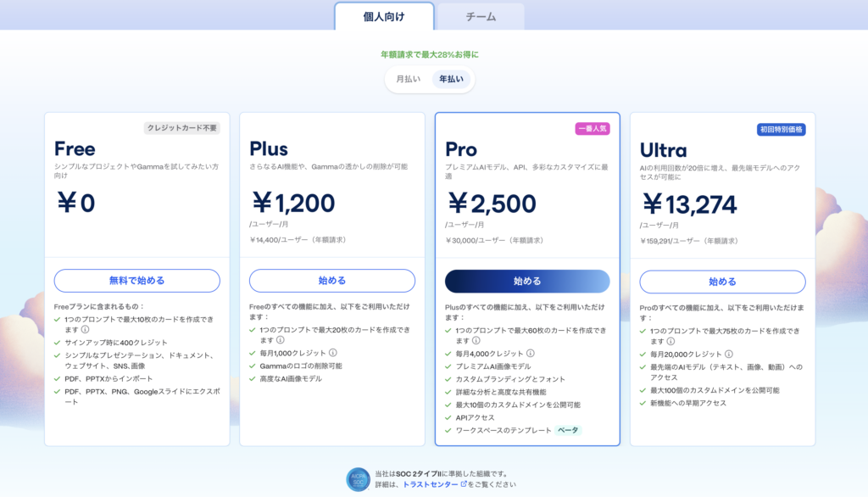Click info icon beside Free plan card limit
Screen dimensions: 868x497
coord(85,329)
